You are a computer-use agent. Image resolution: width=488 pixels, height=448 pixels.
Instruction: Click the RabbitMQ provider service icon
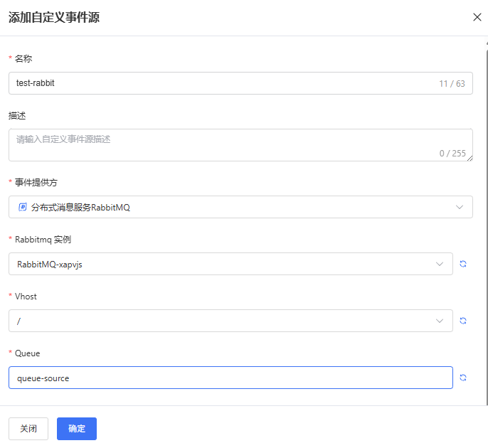tap(23, 207)
